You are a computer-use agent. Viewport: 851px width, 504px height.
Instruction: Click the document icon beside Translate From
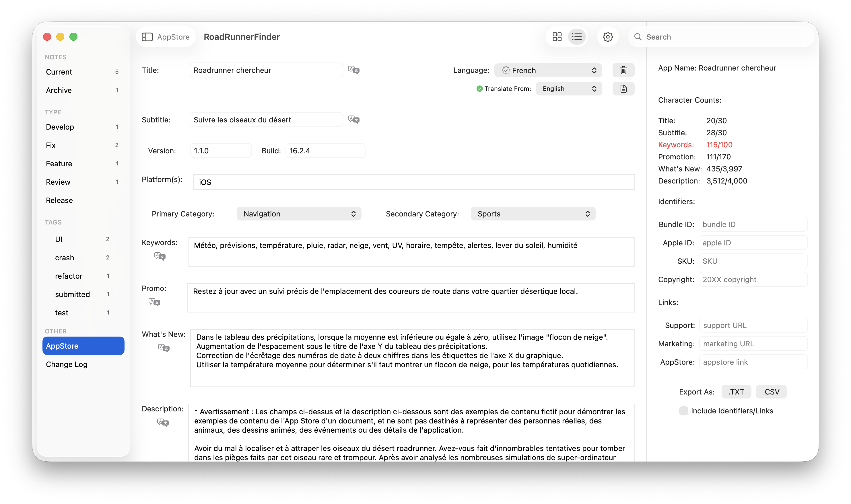coord(623,89)
